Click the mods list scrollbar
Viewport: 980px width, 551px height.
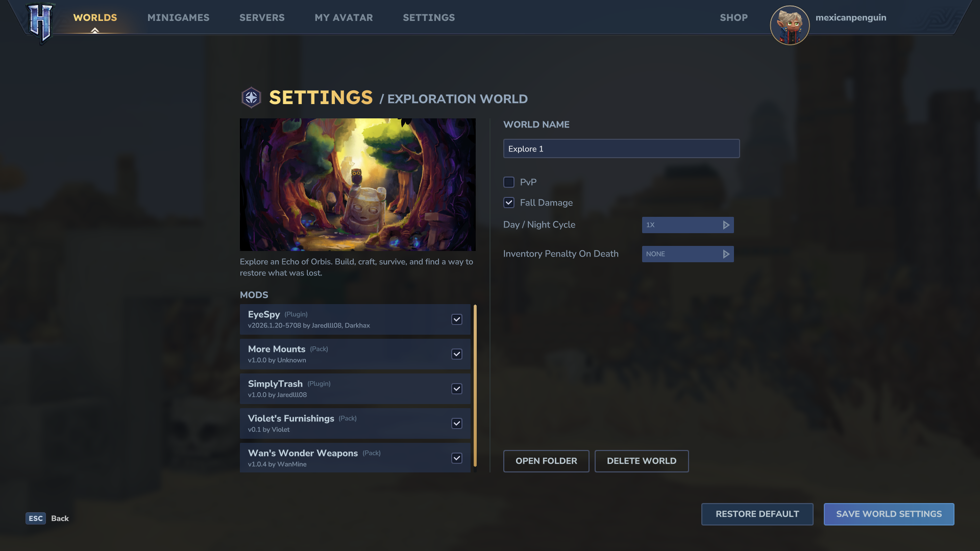pos(475,386)
